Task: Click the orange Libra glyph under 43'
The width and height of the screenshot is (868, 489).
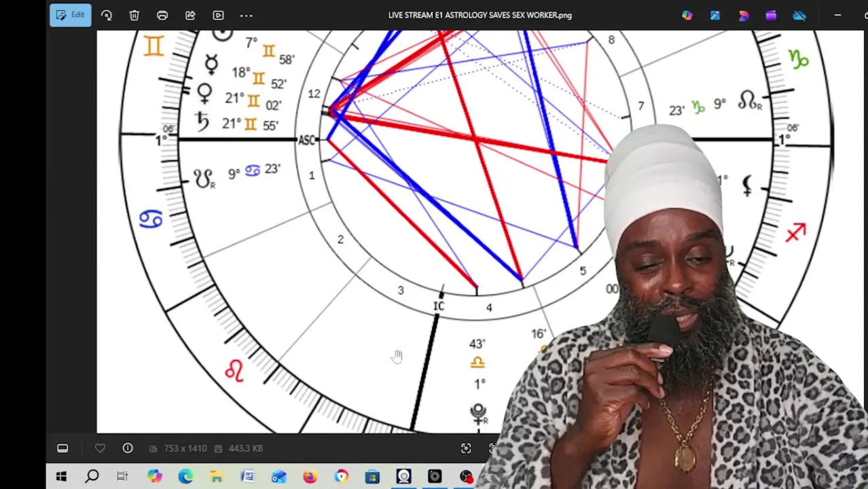Action: [477, 363]
